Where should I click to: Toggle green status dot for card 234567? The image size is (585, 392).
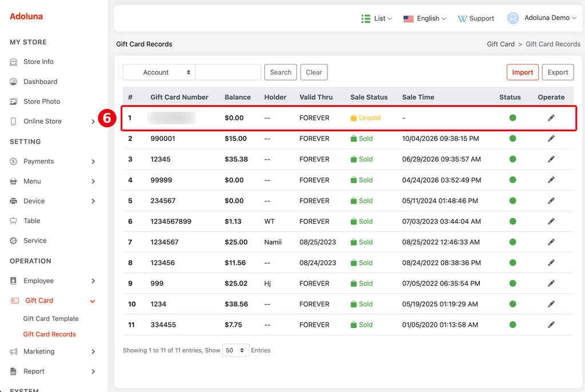coord(512,201)
